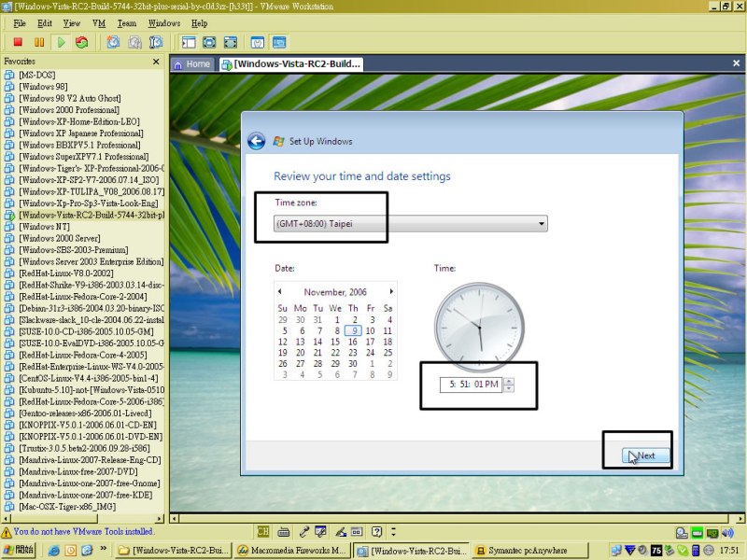Select [MS-DOS] in Favorites

pos(37,75)
